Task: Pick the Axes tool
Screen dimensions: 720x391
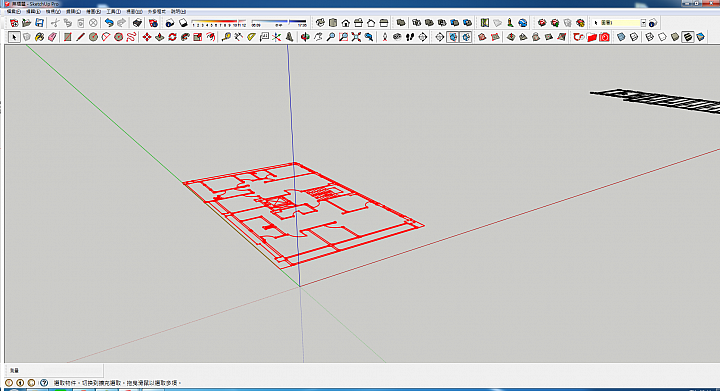Action: (x=277, y=37)
